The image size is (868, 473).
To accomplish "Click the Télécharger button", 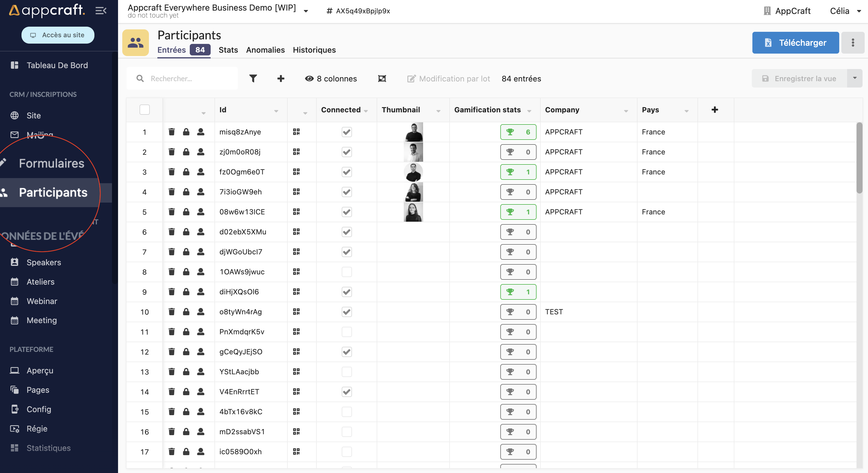I will pyautogui.click(x=795, y=42).
